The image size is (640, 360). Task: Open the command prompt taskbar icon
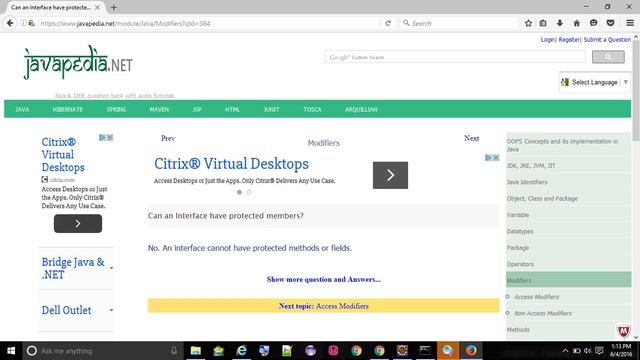425,351
